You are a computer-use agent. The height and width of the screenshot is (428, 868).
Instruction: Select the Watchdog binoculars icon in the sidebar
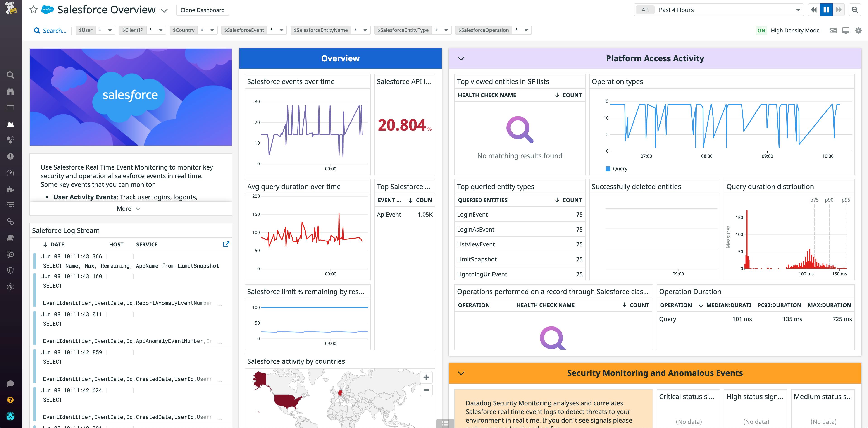click(x=10, y=91)
